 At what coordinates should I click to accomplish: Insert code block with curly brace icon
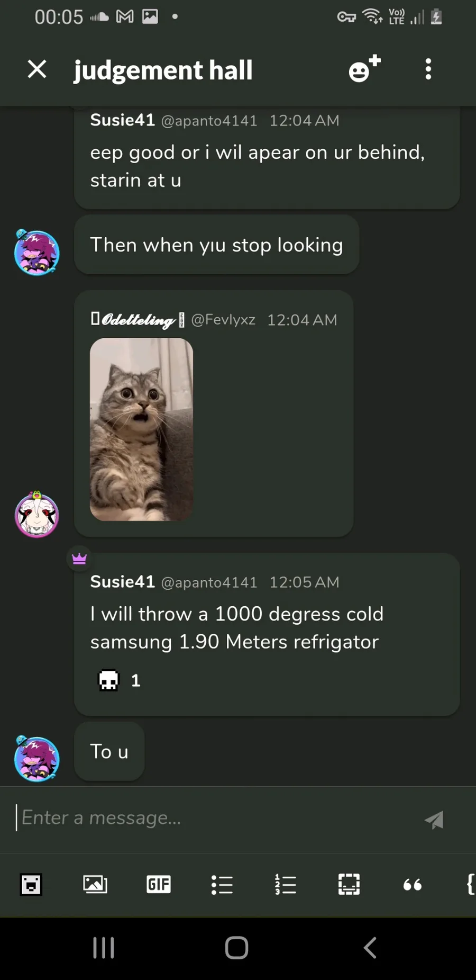pyautogui.click(x=470, y=884)
